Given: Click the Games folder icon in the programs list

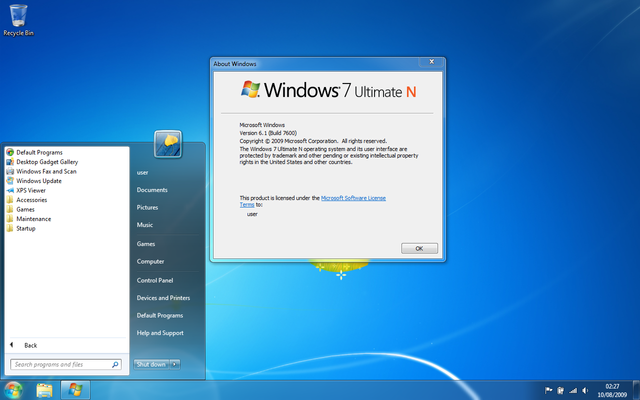Looking at the screenshot, I should click(x=10, y=209).
